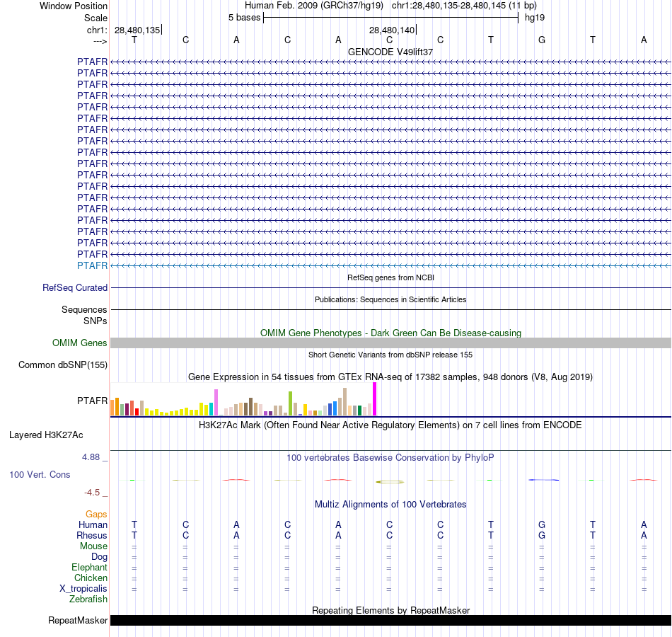Screen dimensions: 672x637
Task: Click the orange Gaps label
Action: click(96, 514)
